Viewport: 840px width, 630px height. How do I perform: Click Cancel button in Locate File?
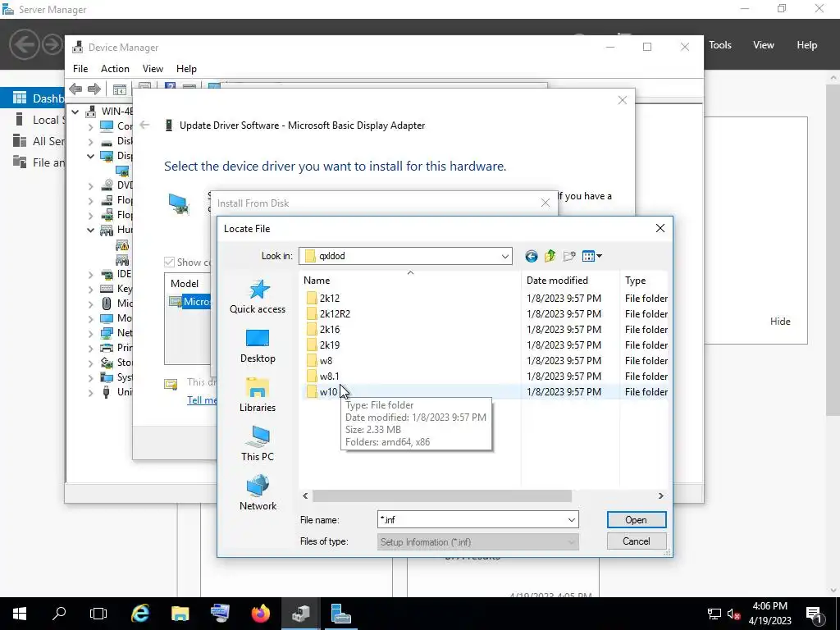637,541
